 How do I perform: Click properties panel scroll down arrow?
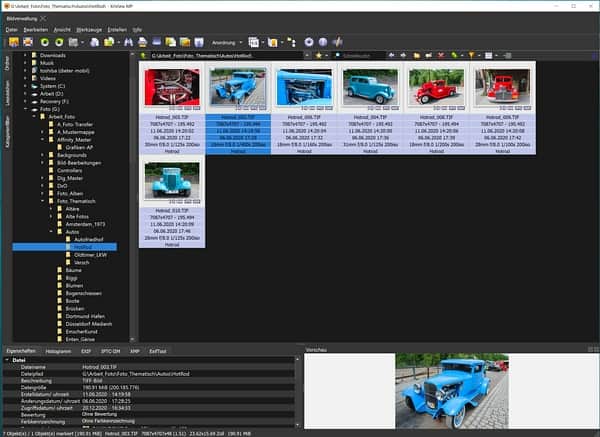297,425
